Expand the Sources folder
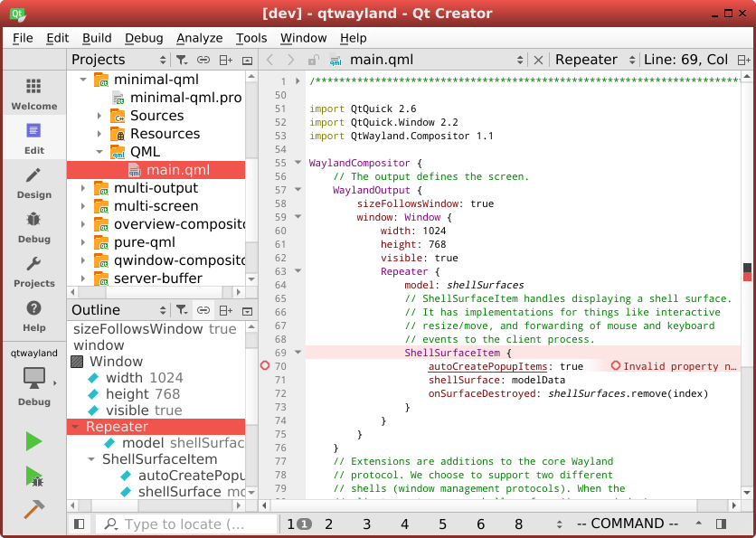Image resolution: width=756 pixels, height=538 pixels. tap(99, 116)
